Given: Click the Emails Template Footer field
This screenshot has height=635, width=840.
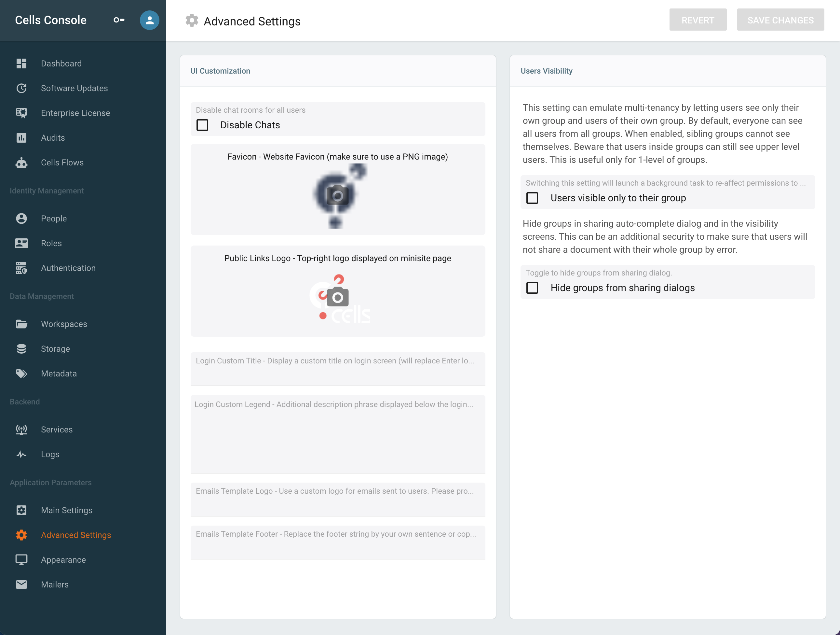Looking at the screenshot, I should click(x=338, y=542).
